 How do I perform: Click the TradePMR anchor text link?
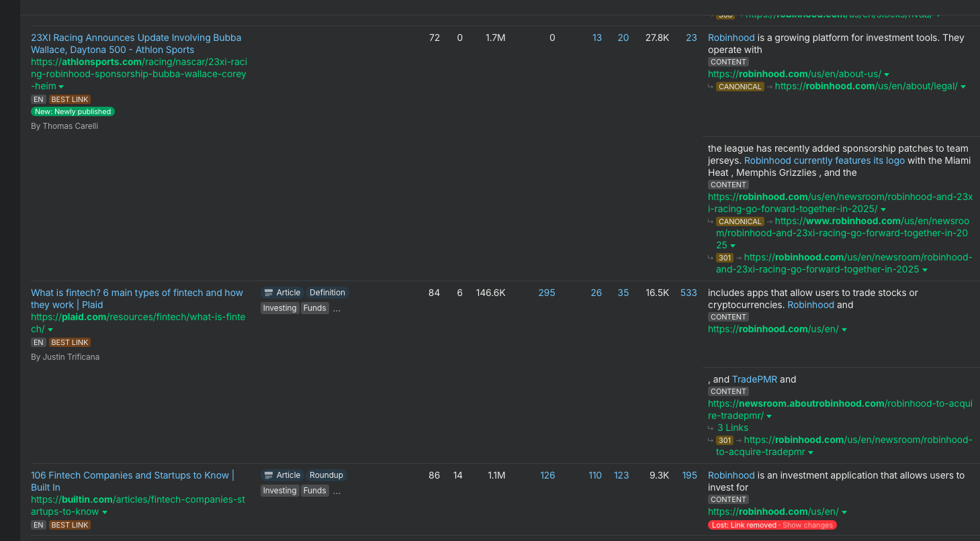coord(754,379)
